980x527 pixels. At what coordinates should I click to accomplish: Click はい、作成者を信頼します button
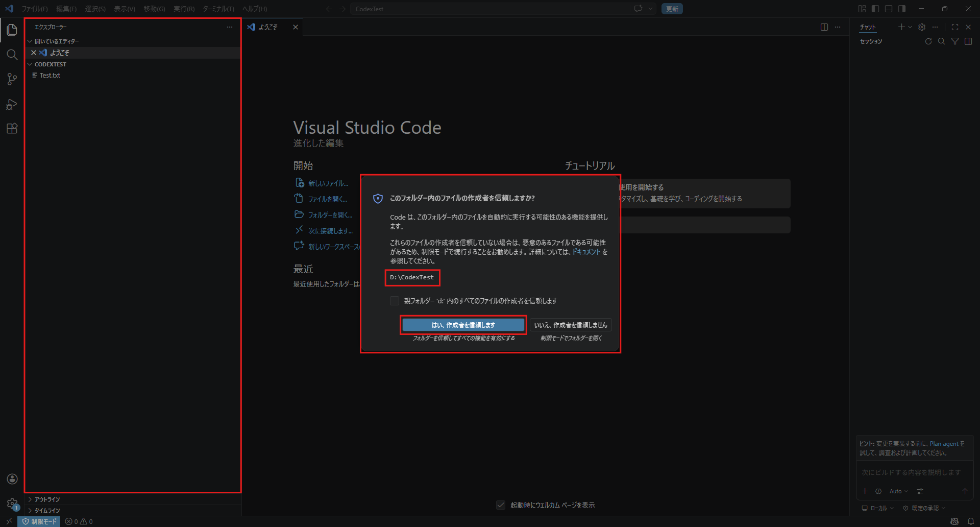click(x=463, y=325)
